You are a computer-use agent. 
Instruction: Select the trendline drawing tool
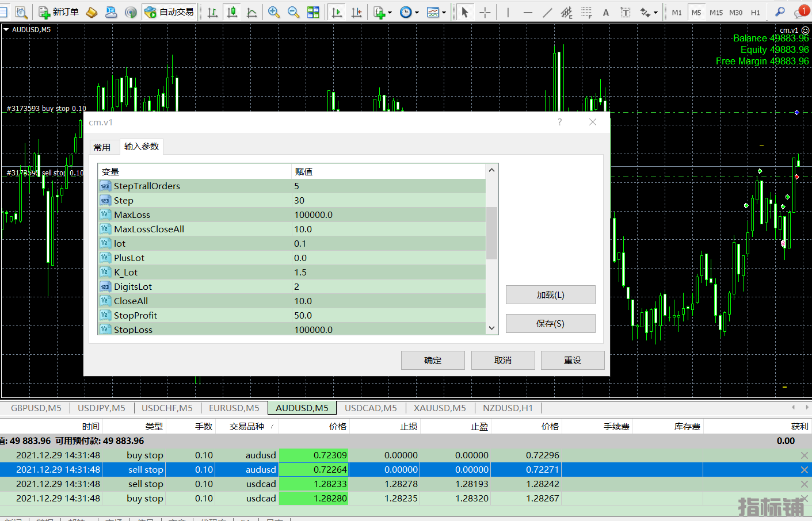point(547,12)
